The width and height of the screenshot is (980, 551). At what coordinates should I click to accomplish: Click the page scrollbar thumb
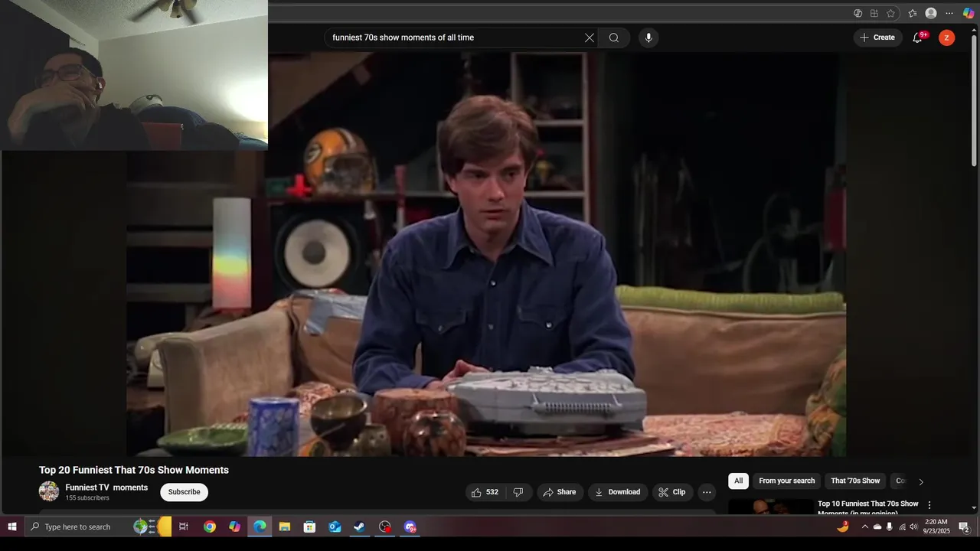974,99
